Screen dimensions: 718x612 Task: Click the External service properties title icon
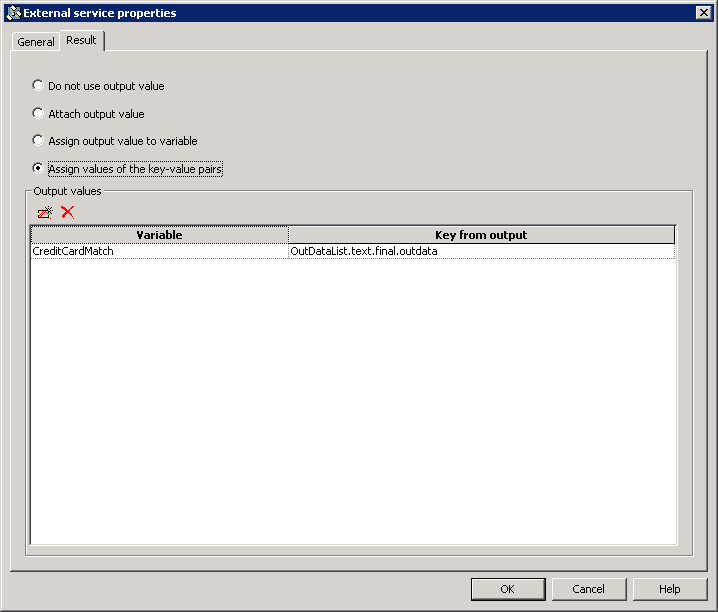[x=13, y=13]
